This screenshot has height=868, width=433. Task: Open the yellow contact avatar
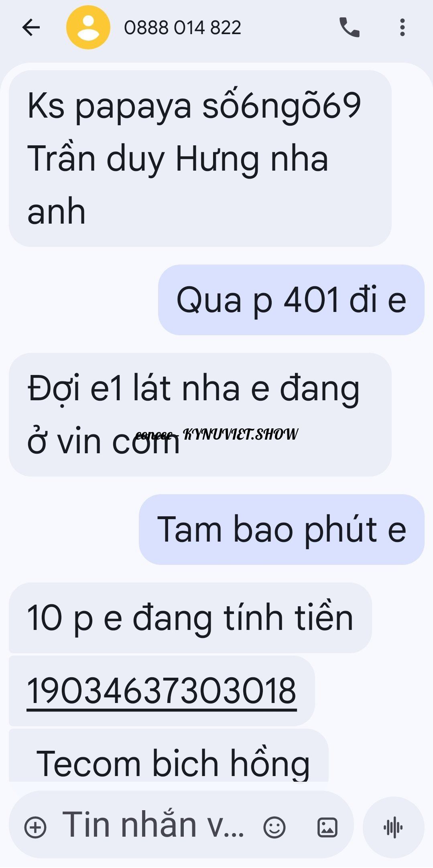(88, 28)
